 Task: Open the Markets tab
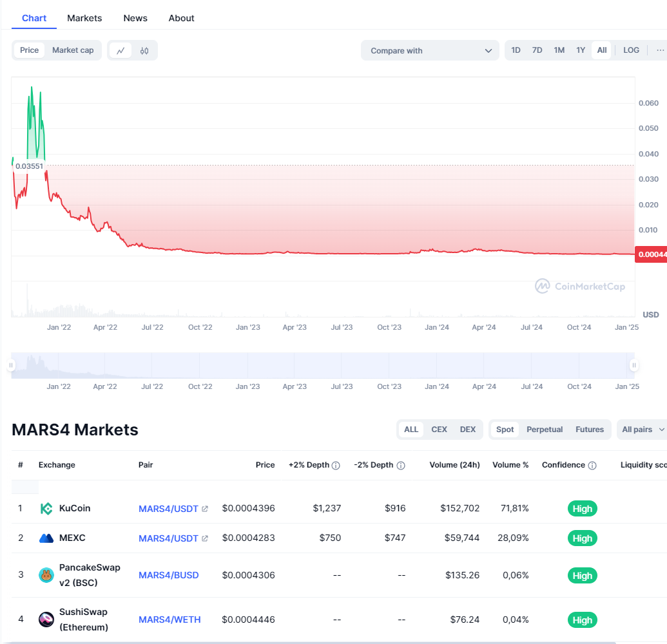tap(84, 18)
